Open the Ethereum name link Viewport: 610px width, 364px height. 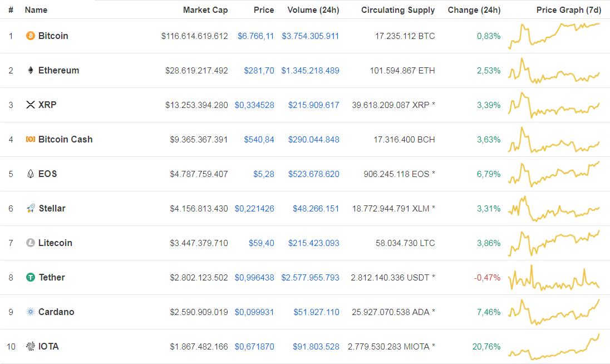pos(59,70)
